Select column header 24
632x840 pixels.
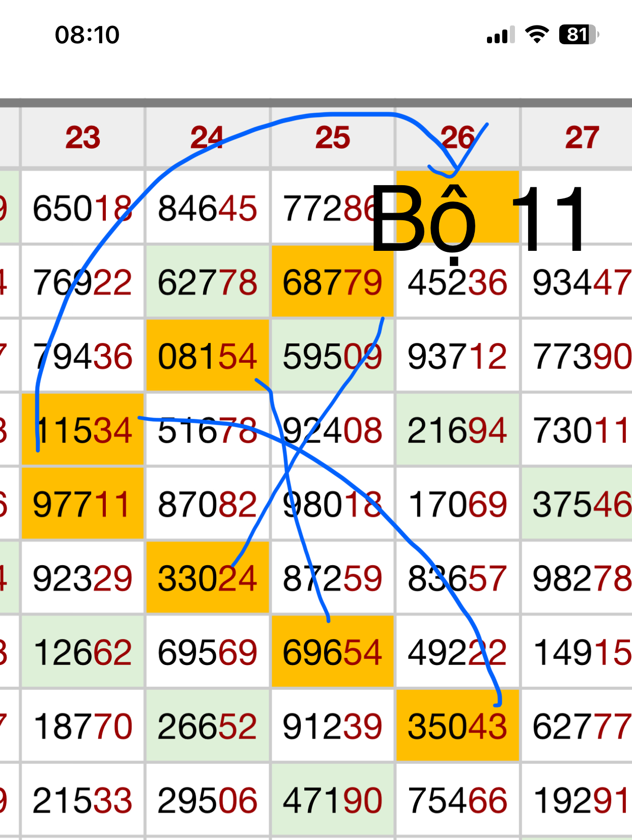[x=207, y=137]
